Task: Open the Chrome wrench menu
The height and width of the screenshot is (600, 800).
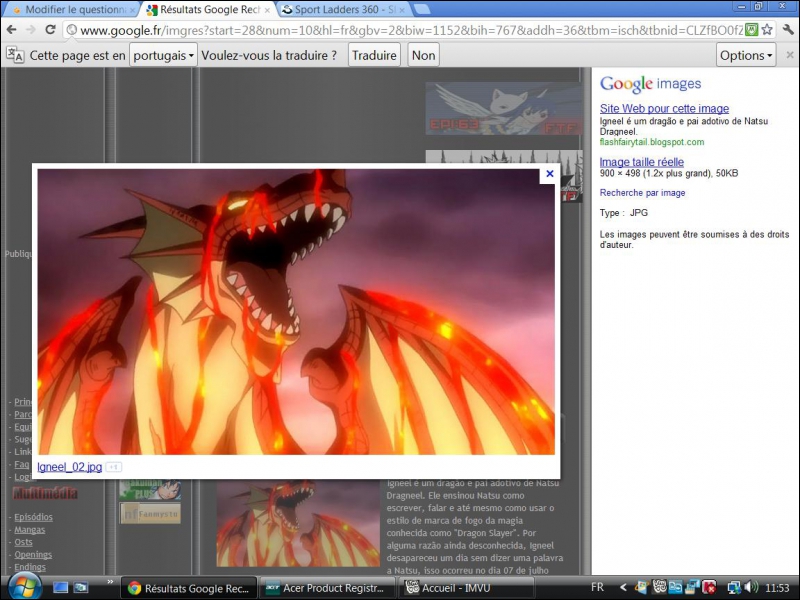Action: 788,30
